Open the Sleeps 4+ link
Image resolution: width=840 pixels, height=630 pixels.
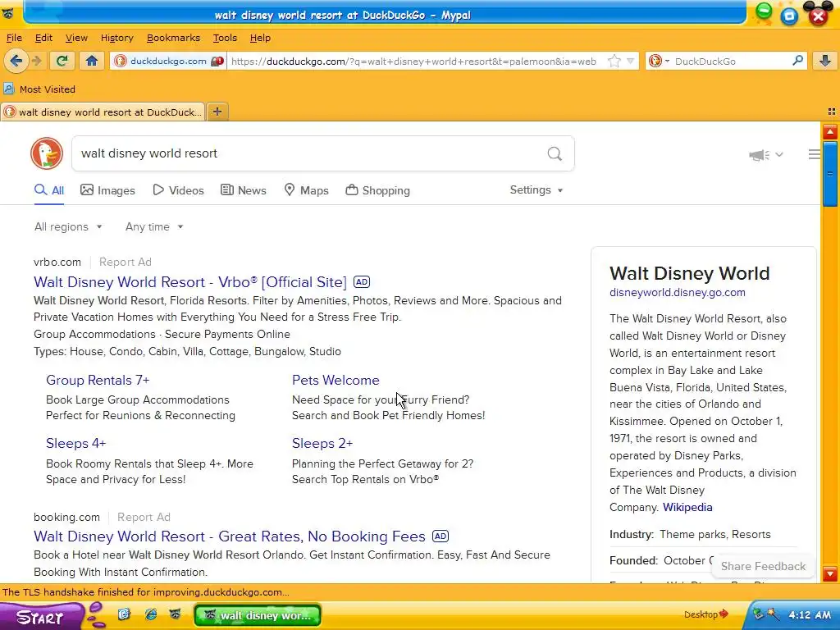click(76, 443)
